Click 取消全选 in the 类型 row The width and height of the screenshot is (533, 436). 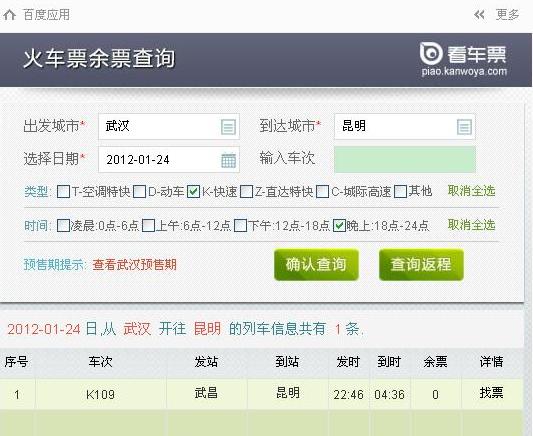(x=471, y=191)
